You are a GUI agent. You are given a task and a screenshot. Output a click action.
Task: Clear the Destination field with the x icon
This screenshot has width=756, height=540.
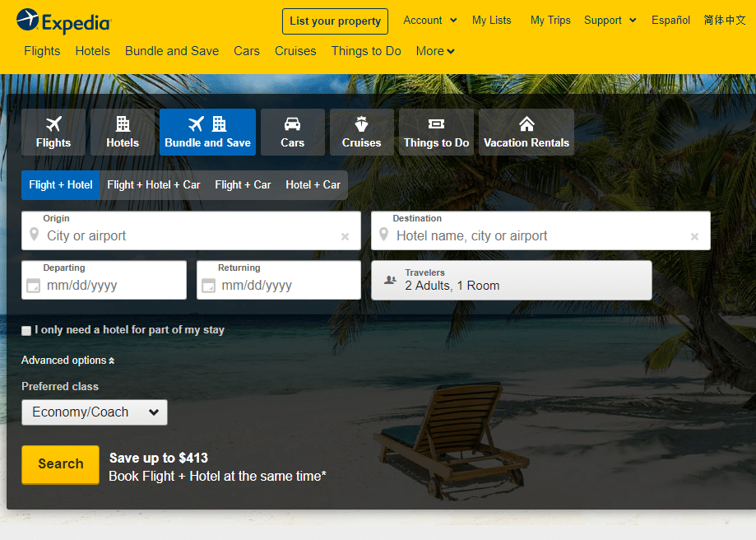click(695, 236)
